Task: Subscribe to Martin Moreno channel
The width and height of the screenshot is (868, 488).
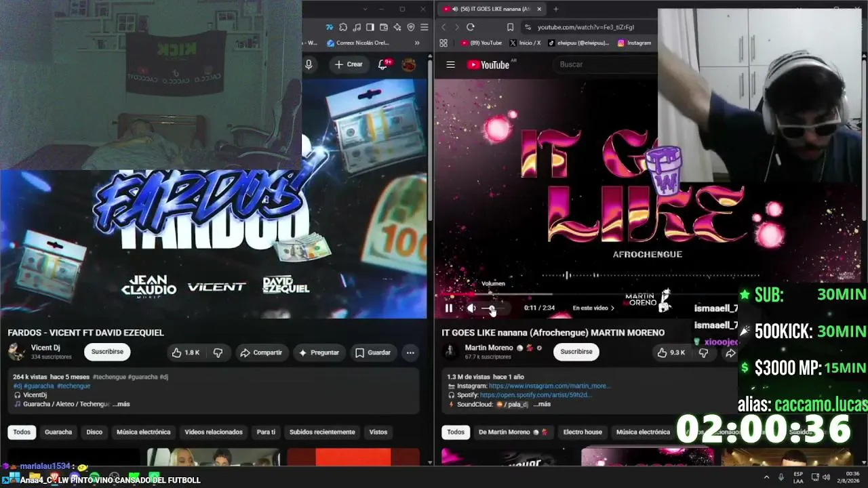Action: 576,352
